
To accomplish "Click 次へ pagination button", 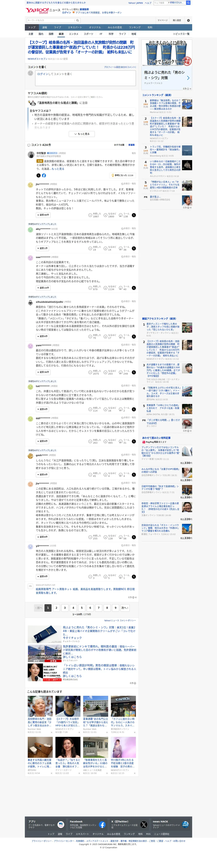I will click(x=125, y=608).
